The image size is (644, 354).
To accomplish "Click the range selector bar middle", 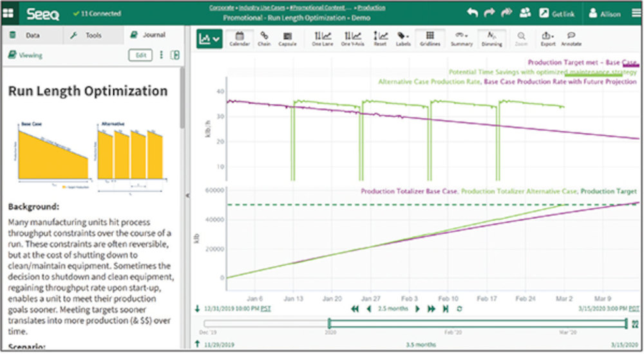I will coord(478,324).
